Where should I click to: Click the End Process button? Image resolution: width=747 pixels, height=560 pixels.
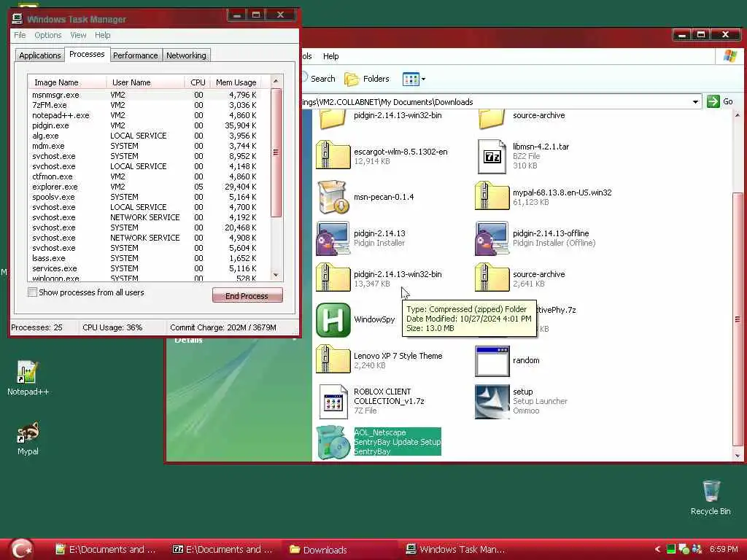coord(247,296)
